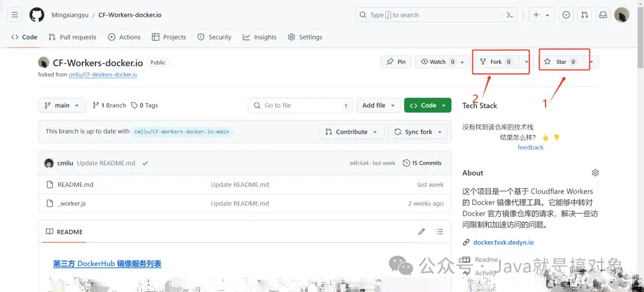The image size is (644, 292).
Task: Open the 第三方 DockerHub 镜像服务列表 heading link
Action: (107, 263)
